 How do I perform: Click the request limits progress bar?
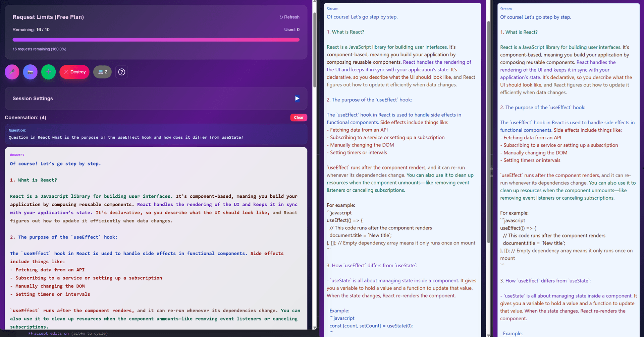[156, 40]
